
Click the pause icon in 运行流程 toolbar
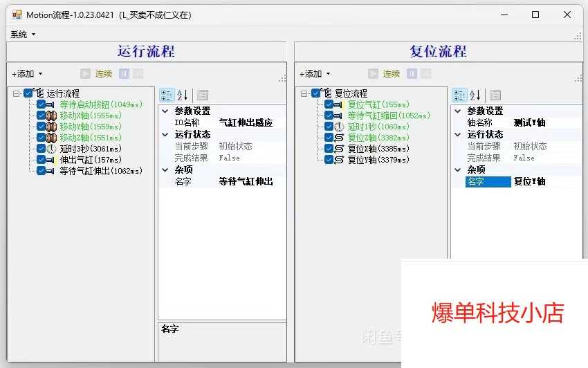(x=124, y=73)
